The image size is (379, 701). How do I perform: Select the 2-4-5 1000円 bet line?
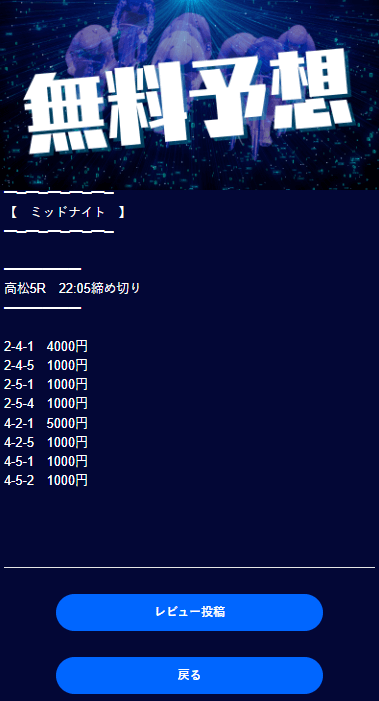point(46,365)
